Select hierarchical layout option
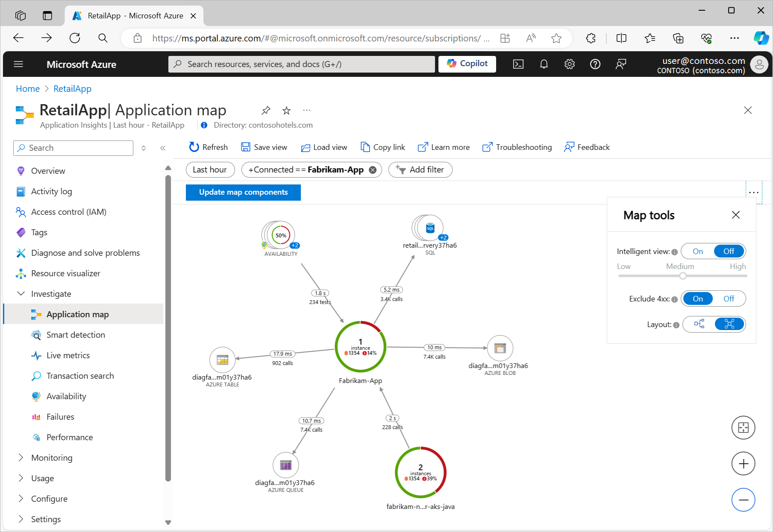The width and height of the screenshot is (773, 532). click(699, 324)
